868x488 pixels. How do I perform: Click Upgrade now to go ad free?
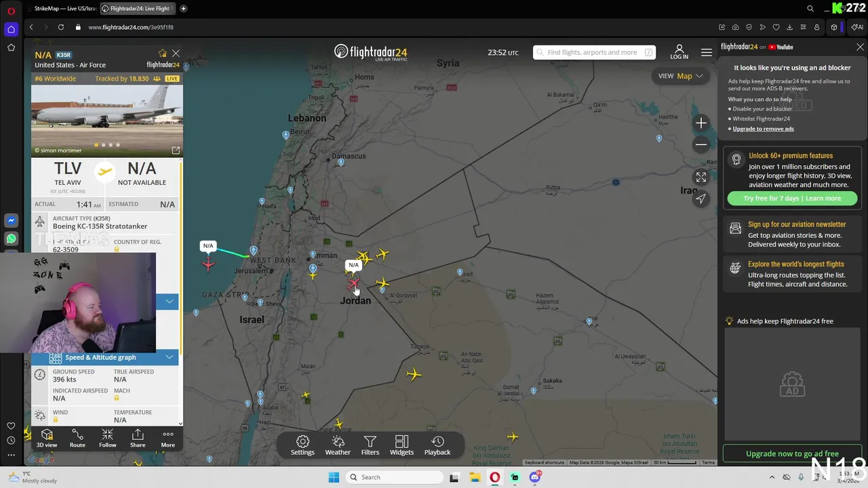[792, 453]
